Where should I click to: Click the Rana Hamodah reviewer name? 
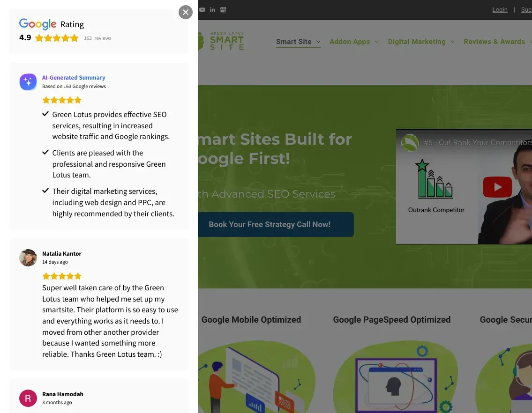63,394
